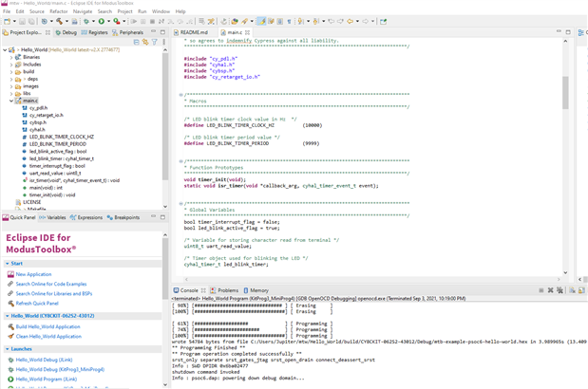Click the green bug Debug icon

click(86, 21)
